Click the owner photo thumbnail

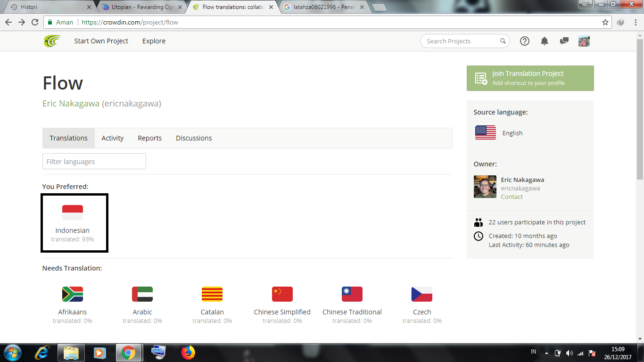coord(485,187)
